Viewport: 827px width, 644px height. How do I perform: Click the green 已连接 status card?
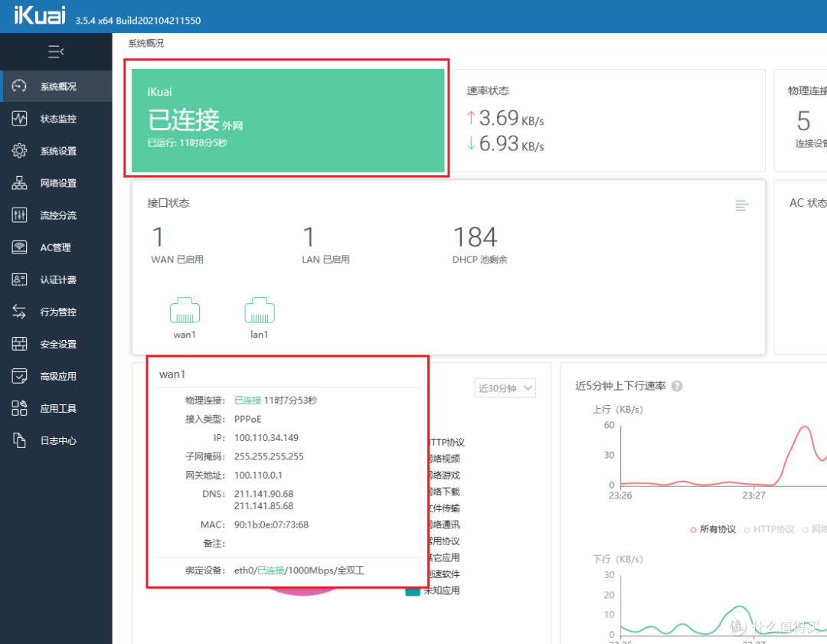[288, 120]
